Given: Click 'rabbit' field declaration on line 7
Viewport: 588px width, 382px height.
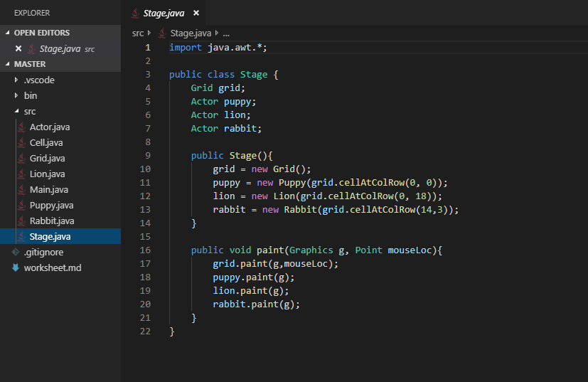Looking at the screenshot, I should pyautogui.click(x=240, y=129).
